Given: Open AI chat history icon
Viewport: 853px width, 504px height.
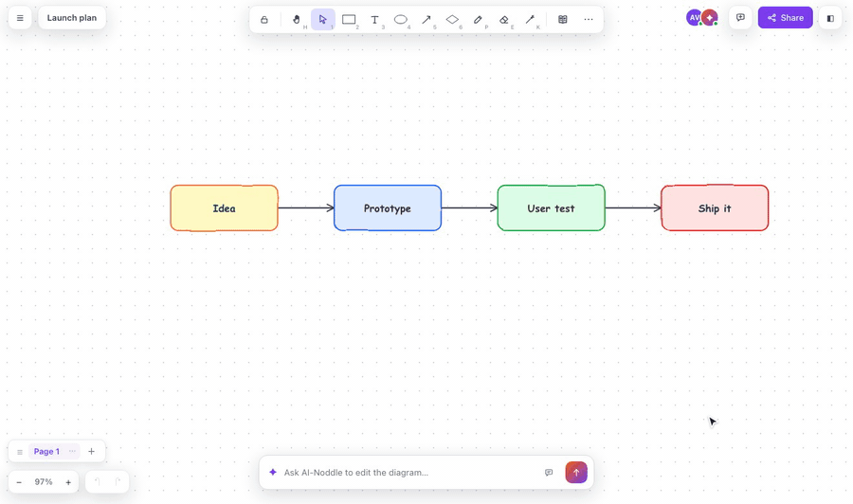Looking at the screenshot, I should [549, 473].
